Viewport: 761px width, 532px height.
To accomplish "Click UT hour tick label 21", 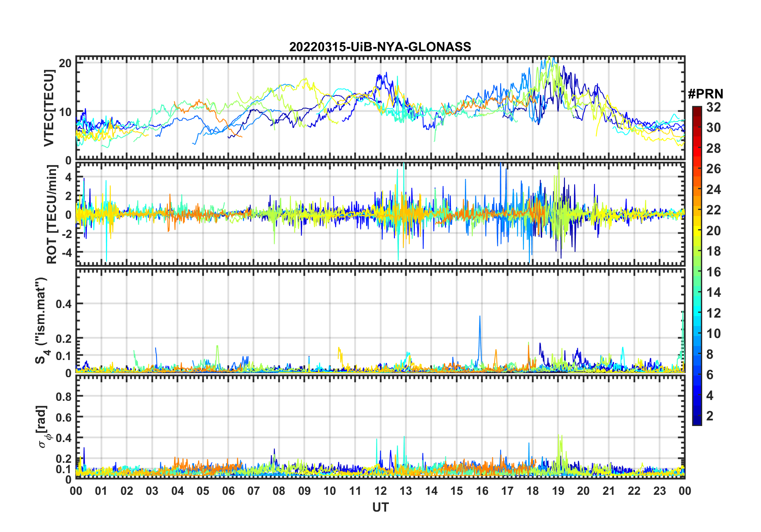I will (609, 491).
